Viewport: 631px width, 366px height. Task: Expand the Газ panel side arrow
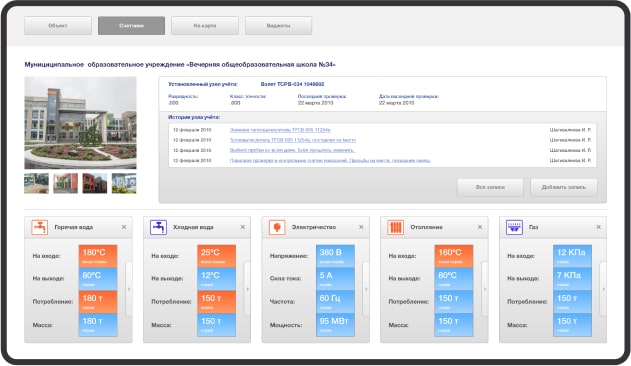603,289
